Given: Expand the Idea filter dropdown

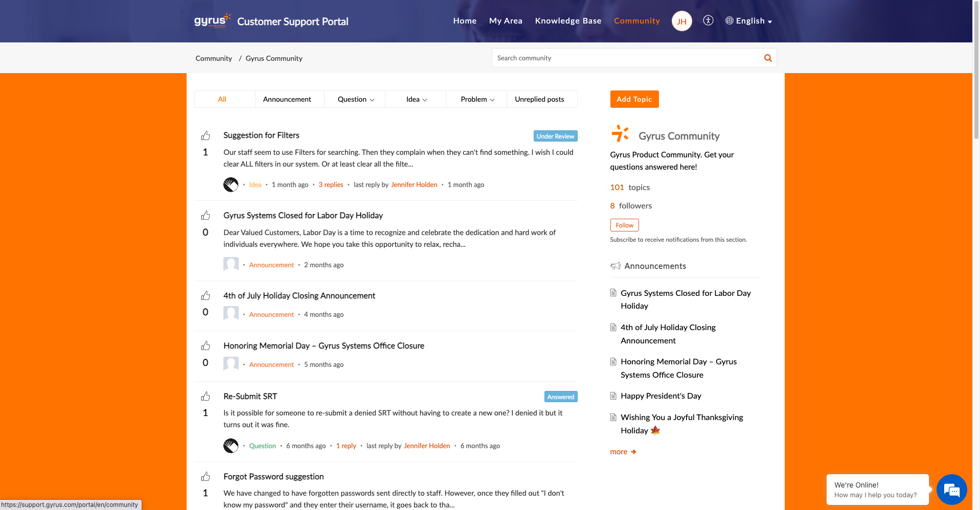Looking at the screenshot, I should point(416,100).
